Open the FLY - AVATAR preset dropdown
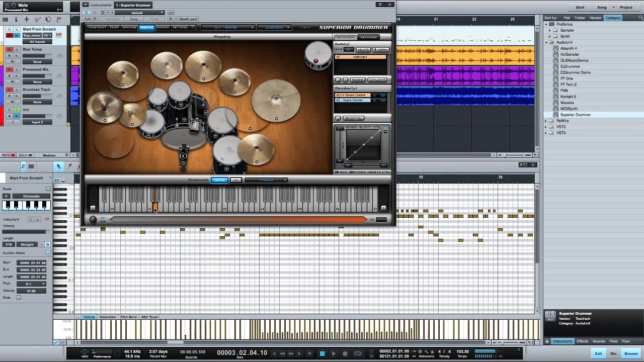This screenshot has height=362, width=644. click(229, 27)
